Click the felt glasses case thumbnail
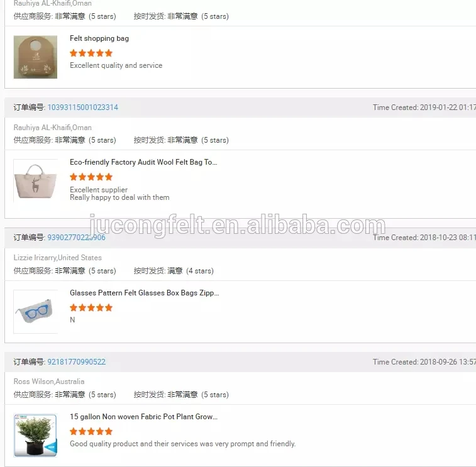 (35, 312)
